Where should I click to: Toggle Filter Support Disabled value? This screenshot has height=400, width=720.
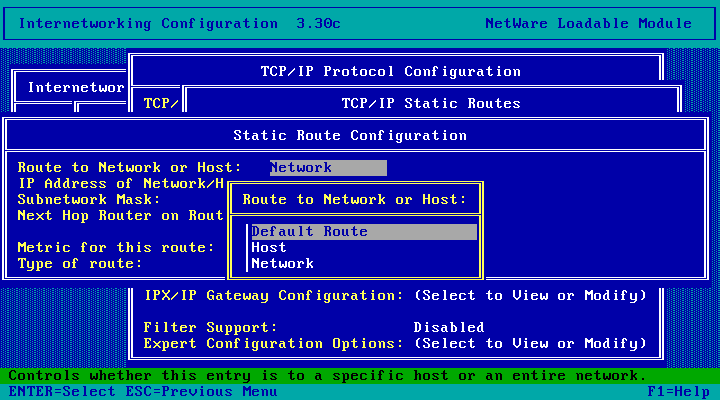click(449, 327)
